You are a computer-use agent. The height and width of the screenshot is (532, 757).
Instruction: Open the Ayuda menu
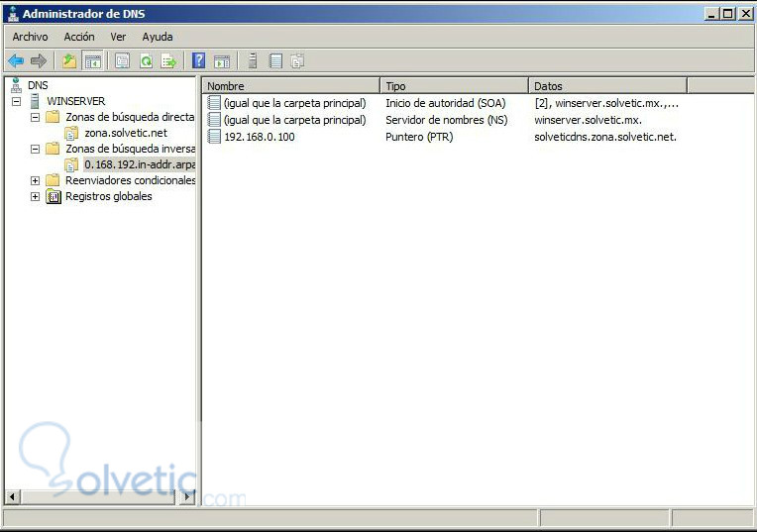pyautogui.click(x=158, y=37)
